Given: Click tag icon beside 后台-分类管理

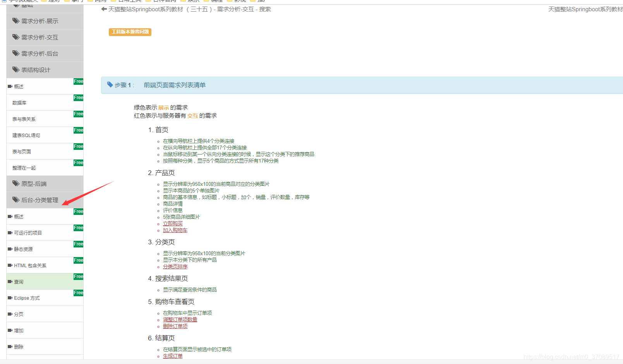Looking at the screenshot, I should click(16, 200).
